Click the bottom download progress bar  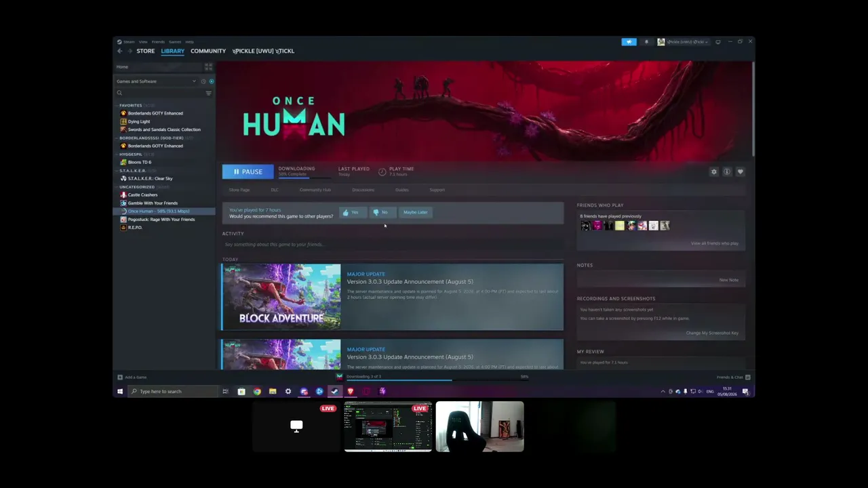tap(437, 380)
